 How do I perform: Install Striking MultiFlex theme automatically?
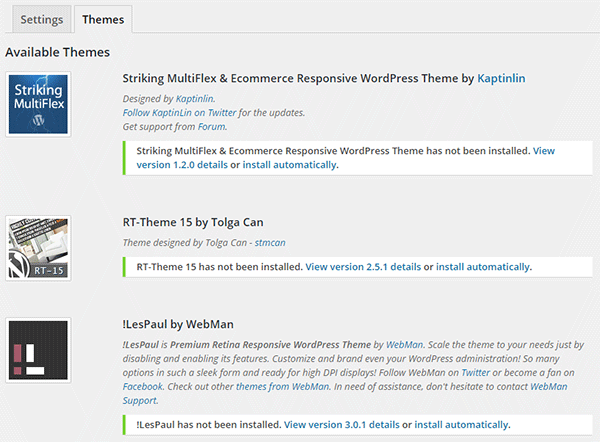(289, 164)
